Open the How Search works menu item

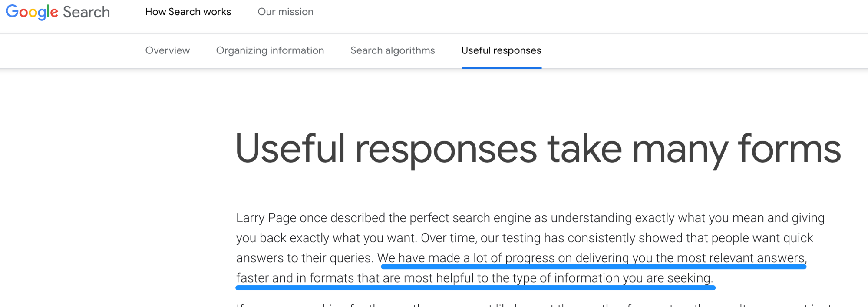(x=188, y=12)
